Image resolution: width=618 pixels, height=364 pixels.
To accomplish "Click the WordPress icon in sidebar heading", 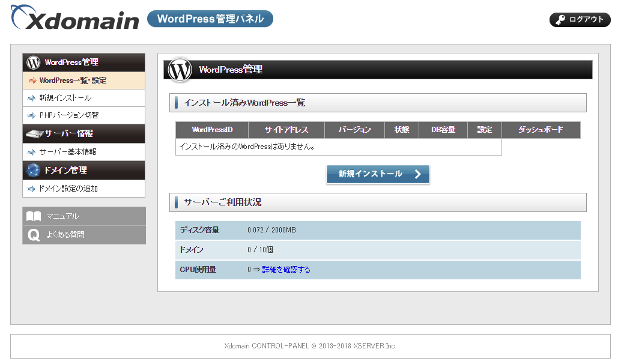I will click(34, 62).
